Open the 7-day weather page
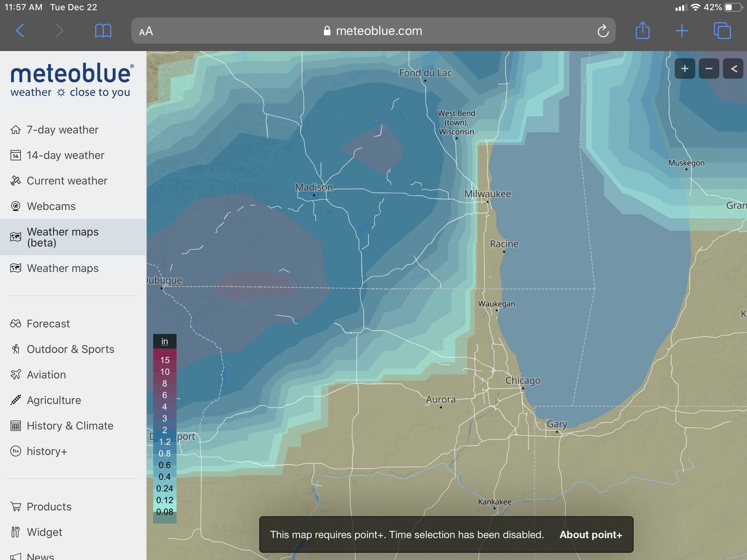Screen dimensions: 747x560 point(62,130)
